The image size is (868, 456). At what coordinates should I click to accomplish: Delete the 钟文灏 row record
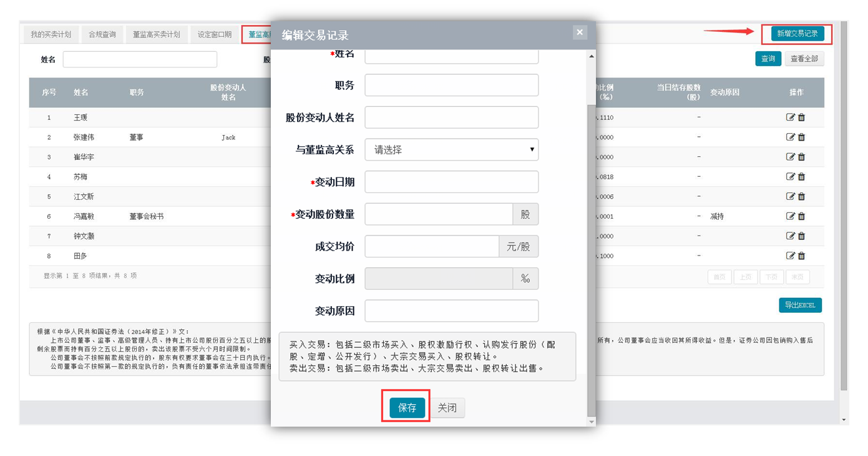802,236
